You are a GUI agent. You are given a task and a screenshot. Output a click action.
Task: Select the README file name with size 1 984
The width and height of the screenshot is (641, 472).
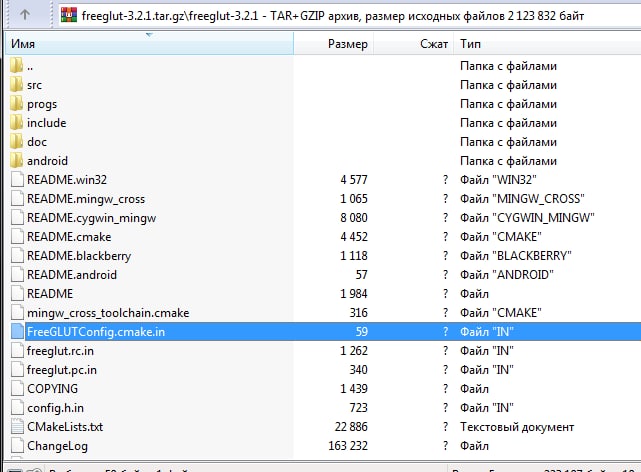coord(50,293)
